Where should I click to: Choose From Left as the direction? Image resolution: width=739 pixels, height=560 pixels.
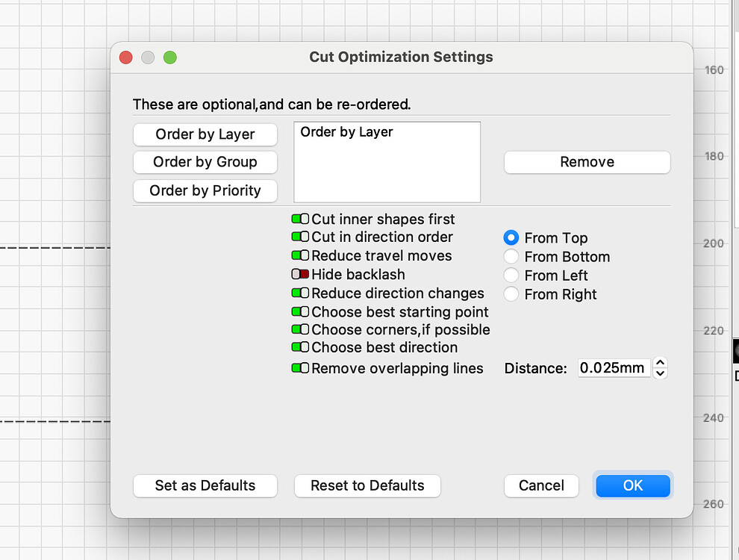click(x=511, y=275)
